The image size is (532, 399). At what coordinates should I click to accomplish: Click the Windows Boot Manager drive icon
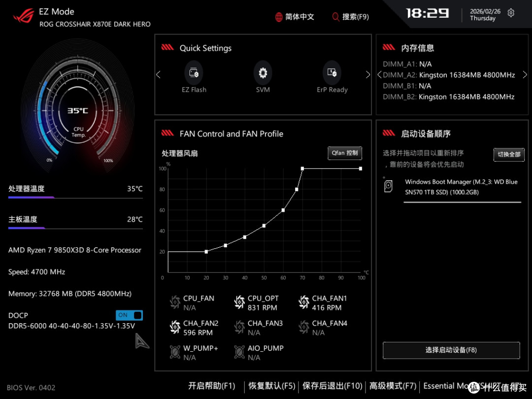(388, 186)
